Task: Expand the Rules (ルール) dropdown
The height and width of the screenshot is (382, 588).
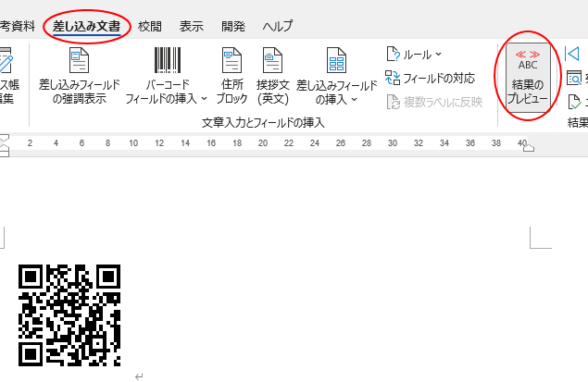Action: (x=416, y=55)
